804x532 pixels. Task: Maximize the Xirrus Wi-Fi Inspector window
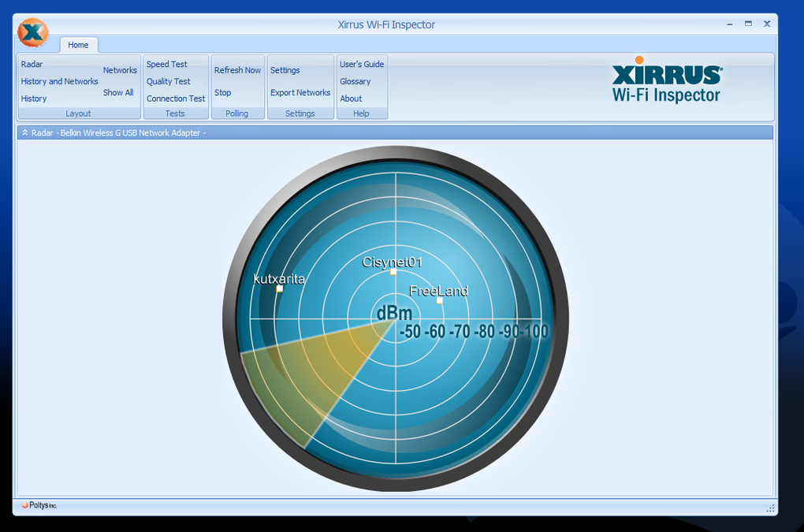748,24
